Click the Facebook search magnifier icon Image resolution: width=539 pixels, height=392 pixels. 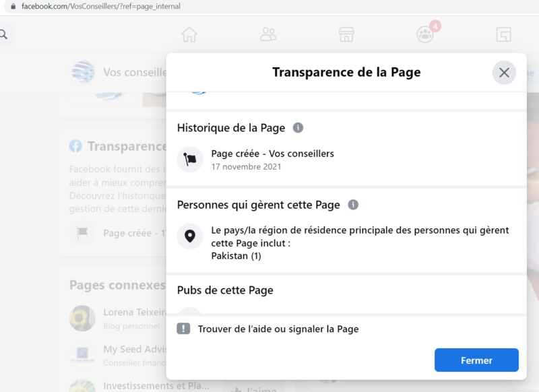(x=3, y=34)
